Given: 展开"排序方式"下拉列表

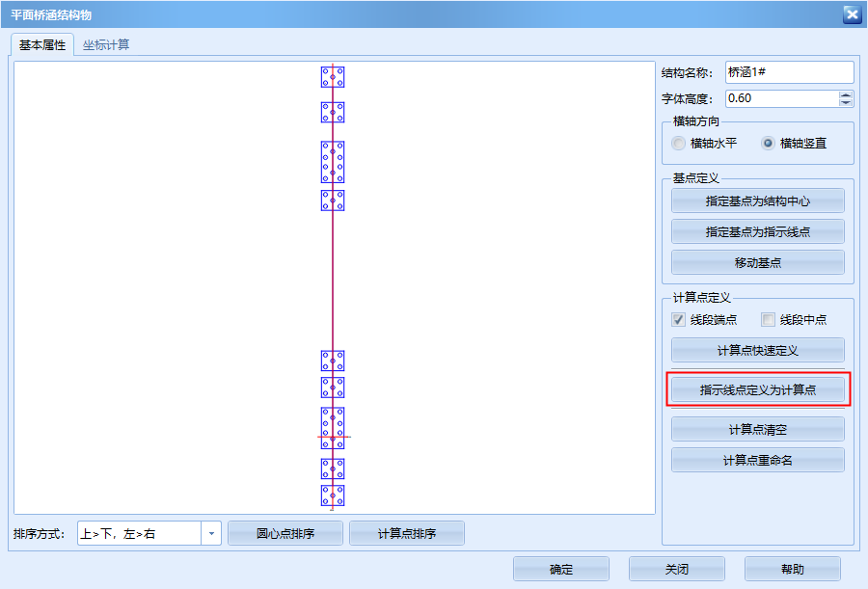Looking at the screenshot, I should point(211,532).
